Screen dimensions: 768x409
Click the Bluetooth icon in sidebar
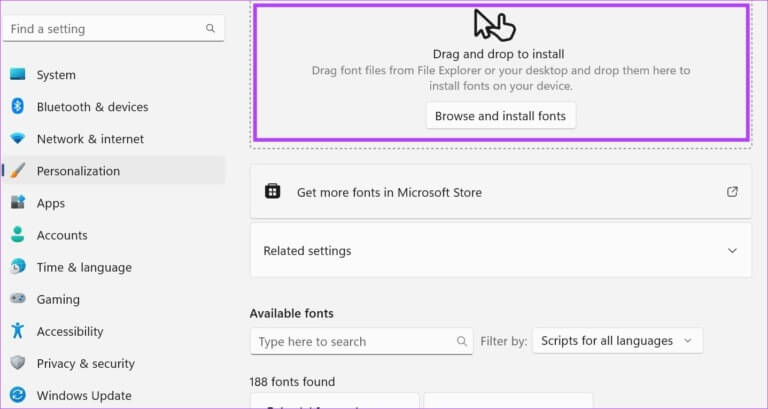coord(18,106)
